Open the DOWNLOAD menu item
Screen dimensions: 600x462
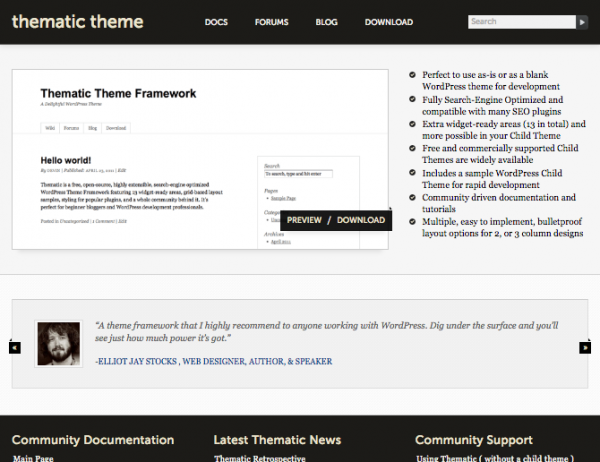pyautogui.click(x=389, y=22)
